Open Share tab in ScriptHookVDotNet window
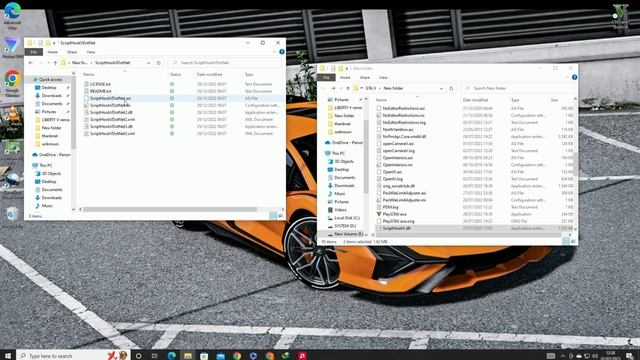 [x=72, y=52]
